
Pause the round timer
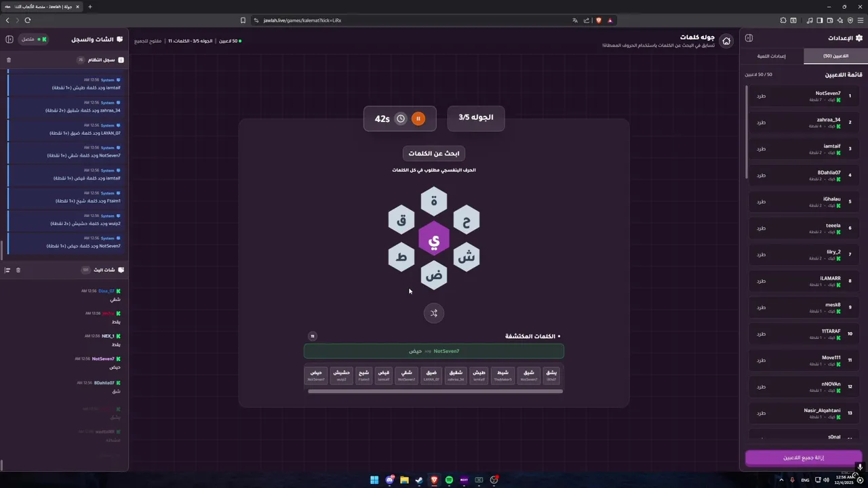point(418,119)
